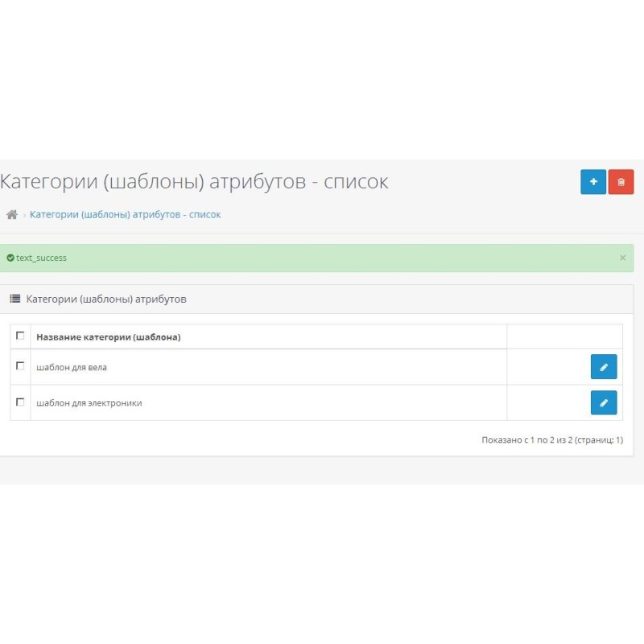Dismiss the text_success alert

(x=622, y=258)
